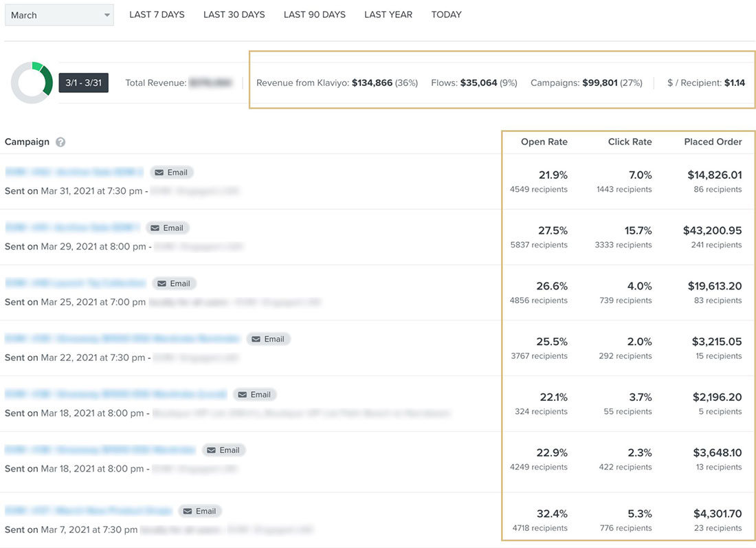
Task: Choose the LAST YEAR range
Action: [388, 14]
